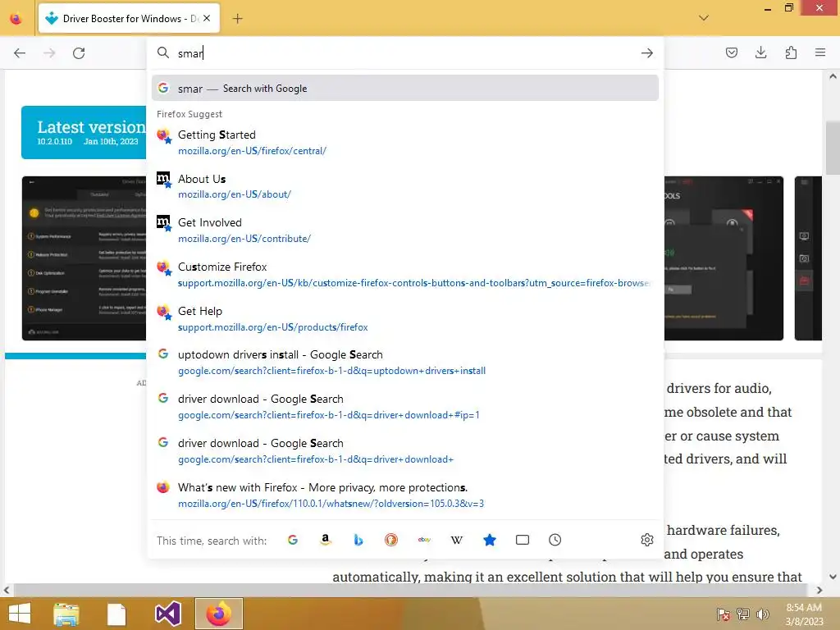Open the first Driver Booster screenshot thumbnail
The height and width of the screenshot is (630, 840).
click(84, 258)
